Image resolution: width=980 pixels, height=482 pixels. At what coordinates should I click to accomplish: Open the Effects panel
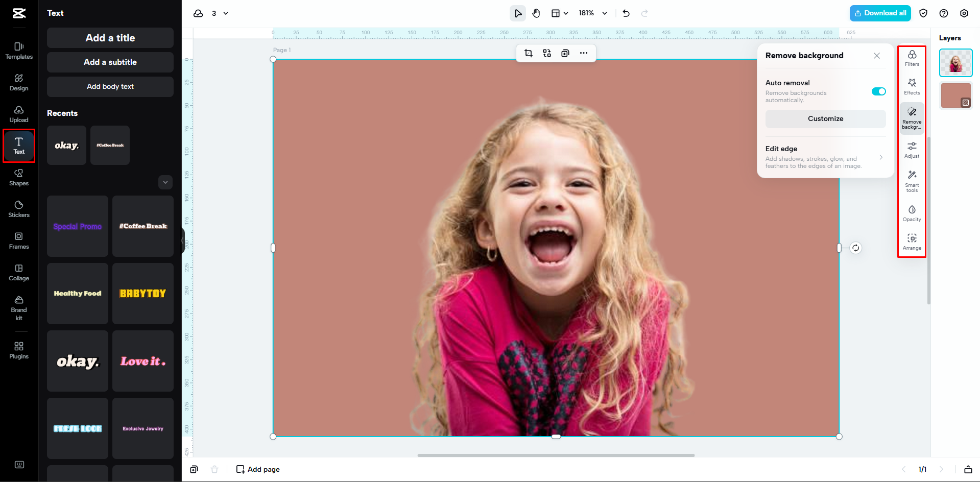click(x=912, y=86)
